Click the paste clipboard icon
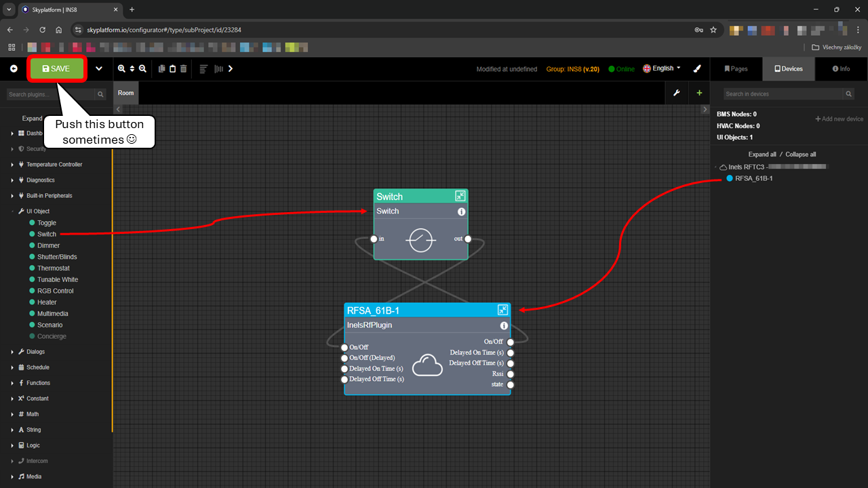Screen dimensions: 868x488 pos(172,68)
